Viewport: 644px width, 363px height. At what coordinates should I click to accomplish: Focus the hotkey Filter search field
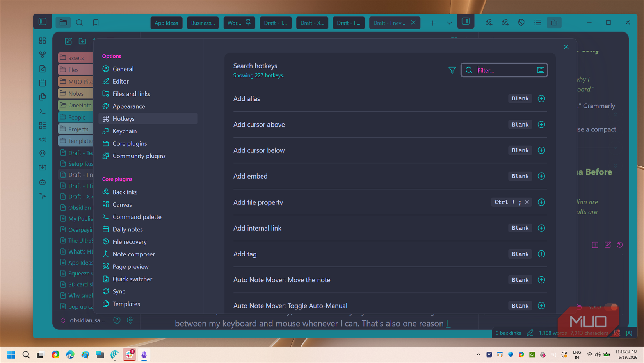(x=504, y=70)
